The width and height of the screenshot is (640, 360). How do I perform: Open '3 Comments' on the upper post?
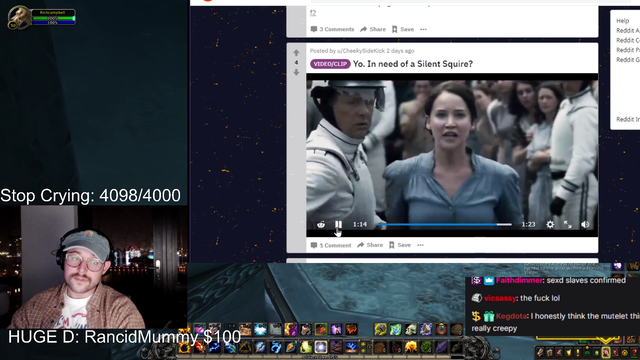tap(333, 29)
